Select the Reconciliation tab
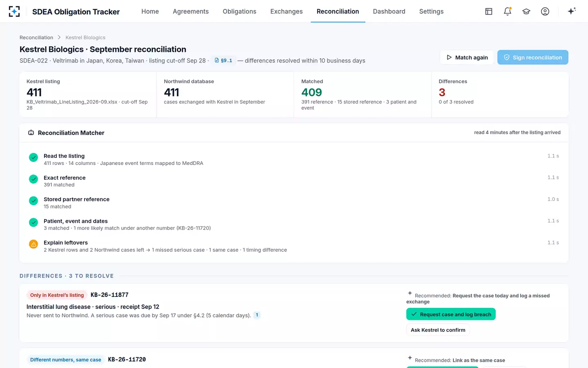Screen dimensions: 588x368 338,11
